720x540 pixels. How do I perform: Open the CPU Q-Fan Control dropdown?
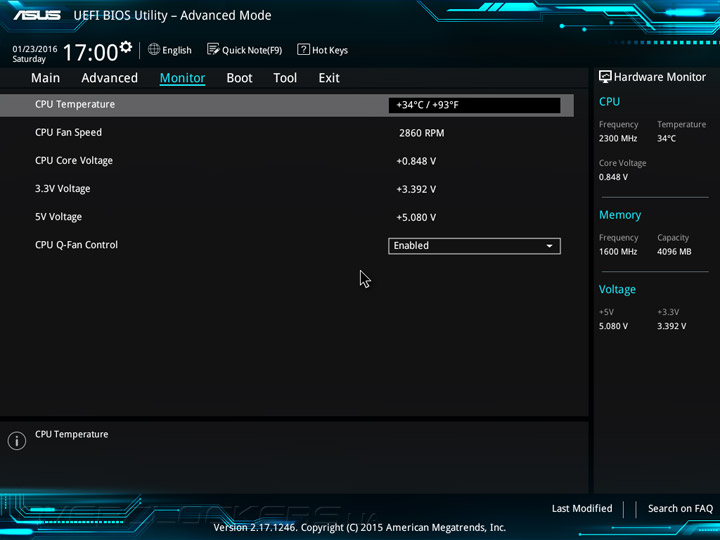[474, 246]
